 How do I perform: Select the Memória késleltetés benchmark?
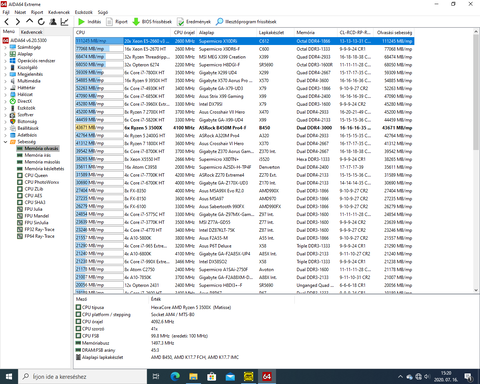(x=41, y=169)
